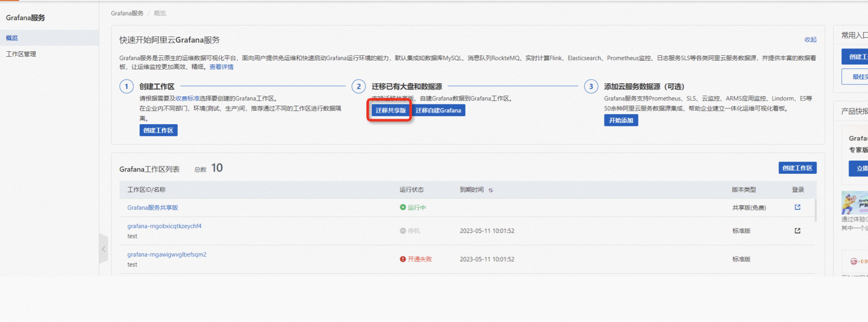
Task: Click 运行中 status of shared edition
Action: pyautogui.click(x=413, y=208)
